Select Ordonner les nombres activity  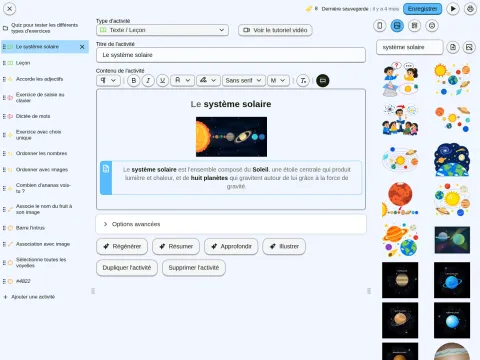[45, 153]
